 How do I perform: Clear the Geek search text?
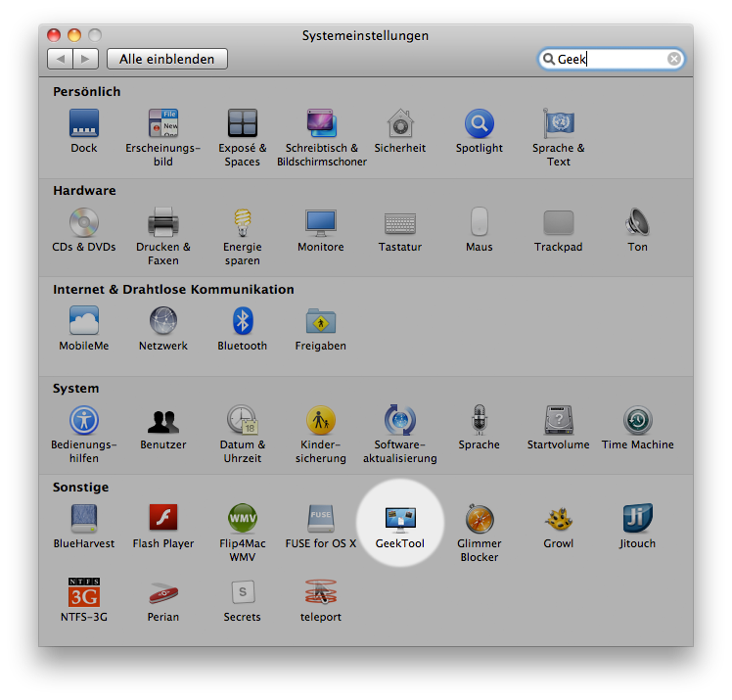(x=673, y=59)
